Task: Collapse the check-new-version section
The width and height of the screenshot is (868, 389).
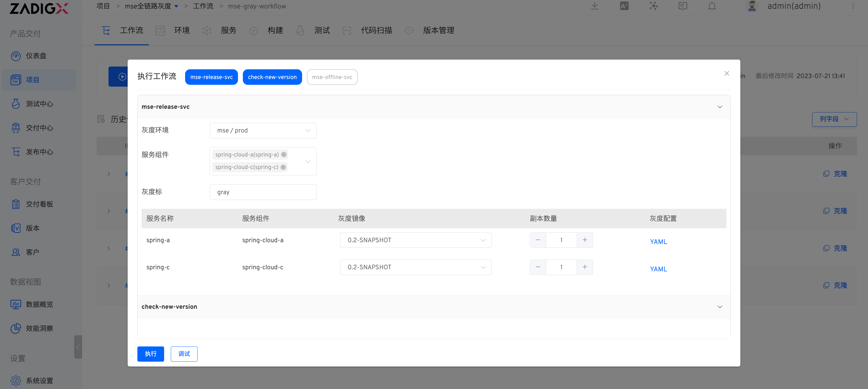Action: (x=720, y=307)
